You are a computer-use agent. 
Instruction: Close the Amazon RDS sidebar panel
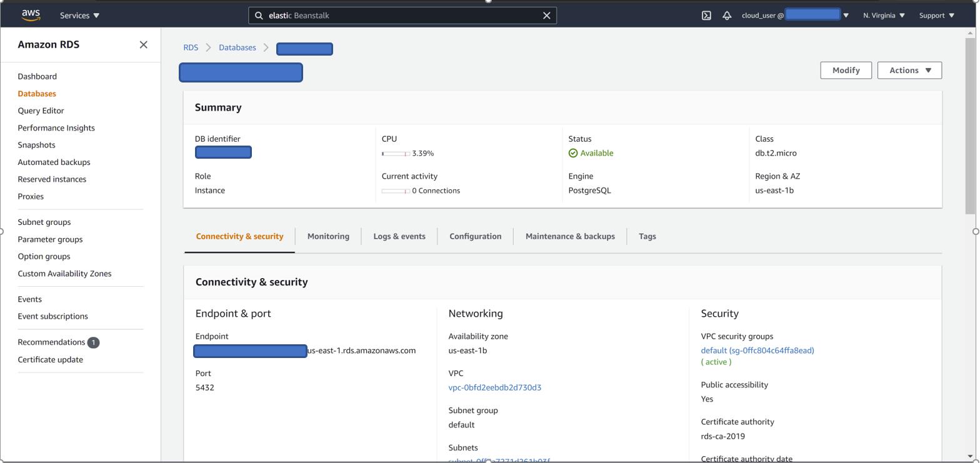pyautogui.click(x=144, y=45)
